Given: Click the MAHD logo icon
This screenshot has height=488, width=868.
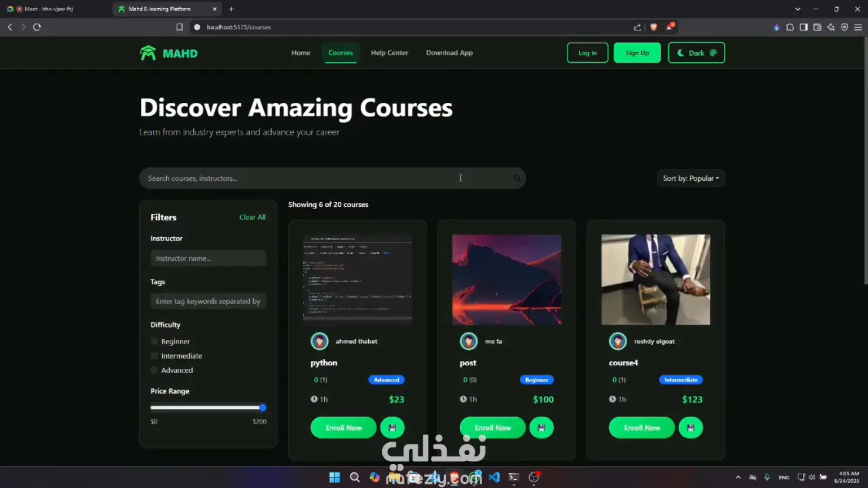Looking at the screenshot, I should [x=148, y=53].
